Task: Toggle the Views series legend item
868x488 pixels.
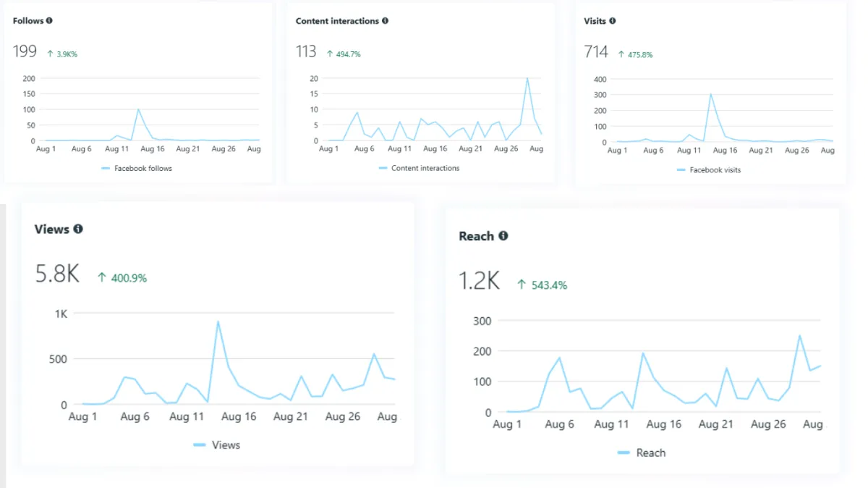Action: [217, 445]
